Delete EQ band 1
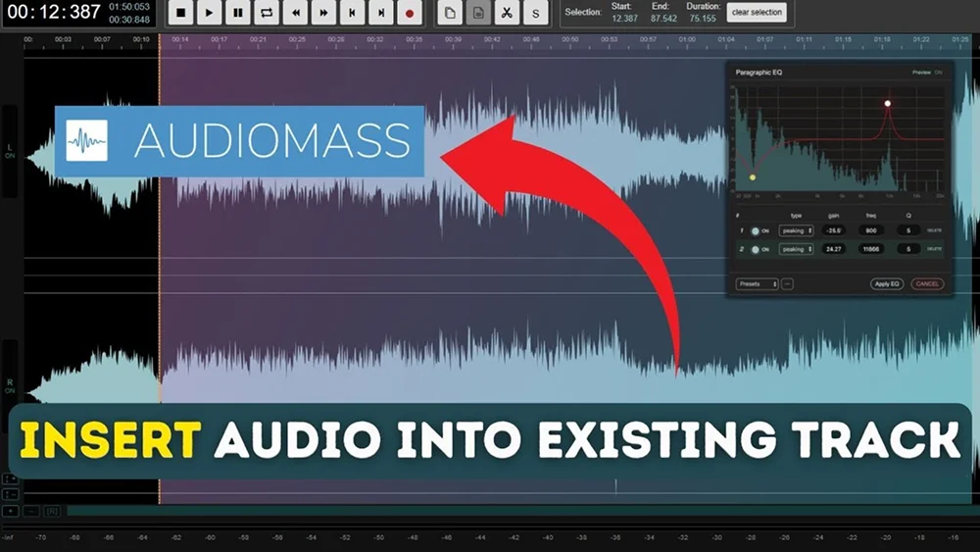 coord(934,230)
